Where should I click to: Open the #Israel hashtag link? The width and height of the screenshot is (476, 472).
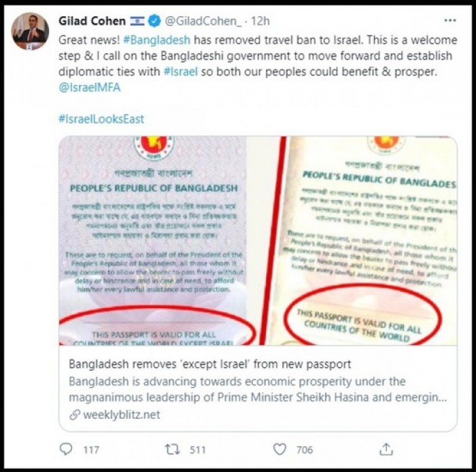coord(181,71)
